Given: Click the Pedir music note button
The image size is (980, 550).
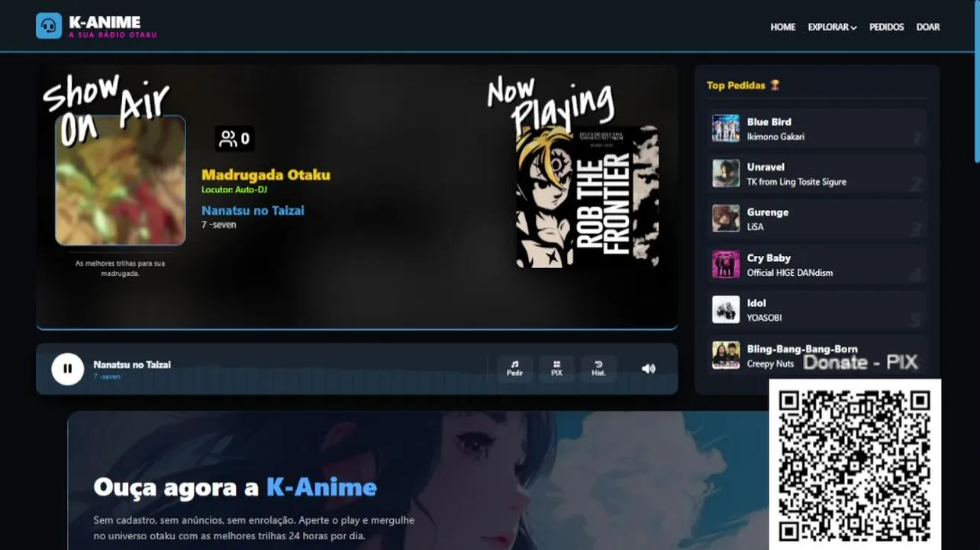Looking at the screenshot, I should [515, 369].
